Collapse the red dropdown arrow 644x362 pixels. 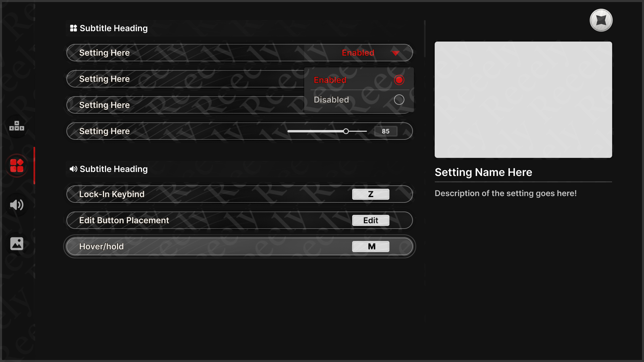pos(395,53)
